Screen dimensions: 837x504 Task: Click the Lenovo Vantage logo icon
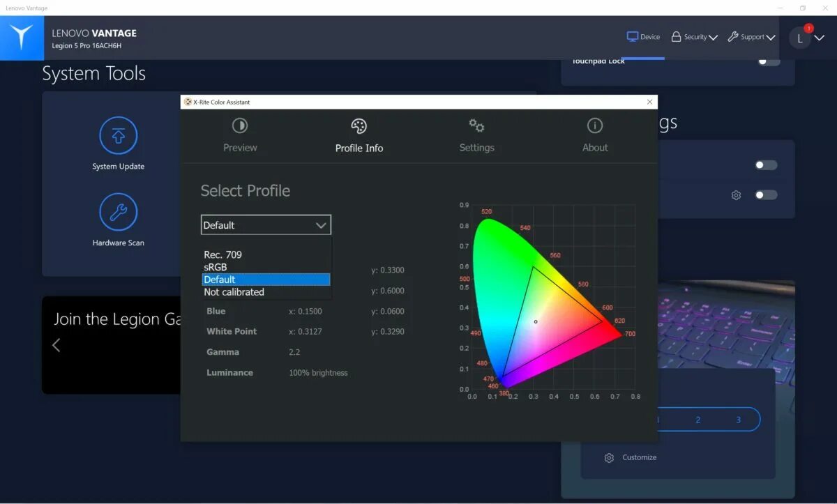(22, 38)
